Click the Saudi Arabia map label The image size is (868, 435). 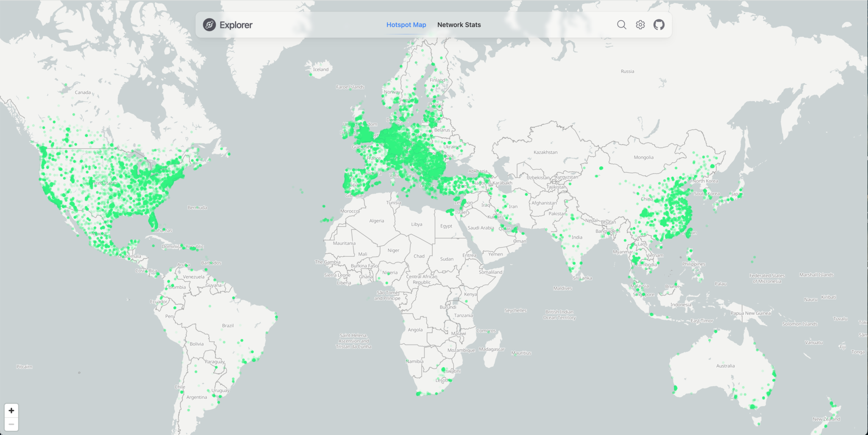pos(481,228)
